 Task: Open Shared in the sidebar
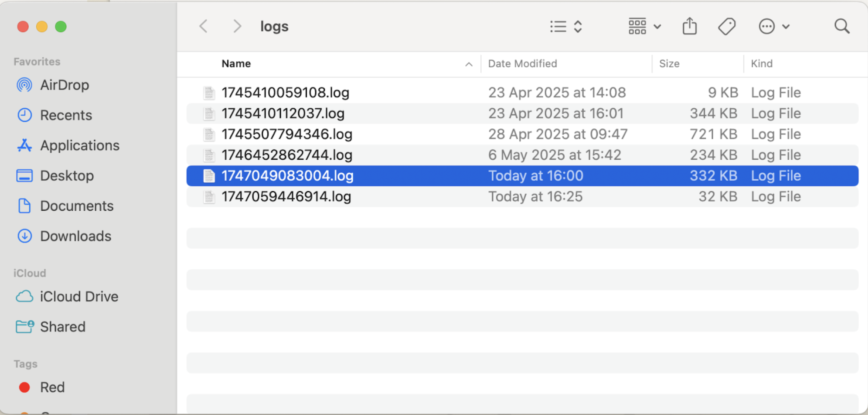pos(63,326)
